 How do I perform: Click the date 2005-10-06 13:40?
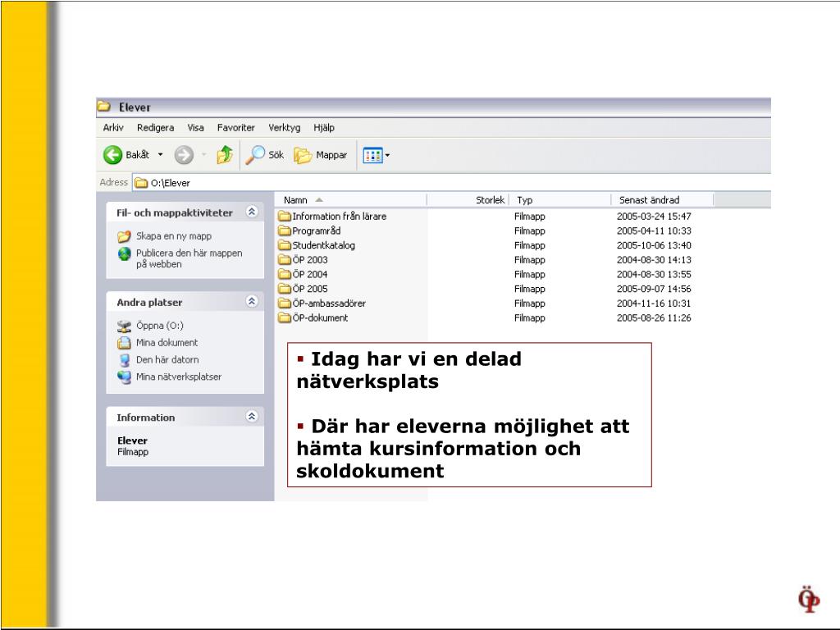coord(654,245)
